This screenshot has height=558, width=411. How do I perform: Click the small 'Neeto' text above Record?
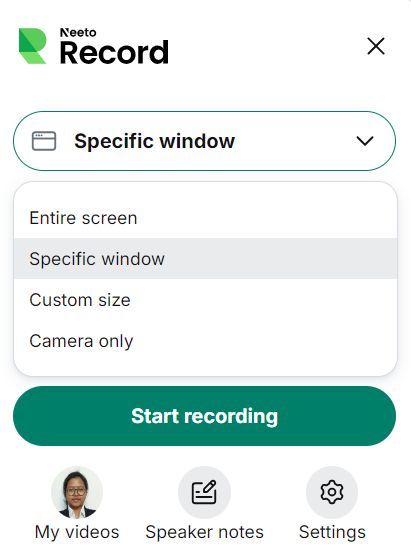pyautogui.click(x=78, y=33)
